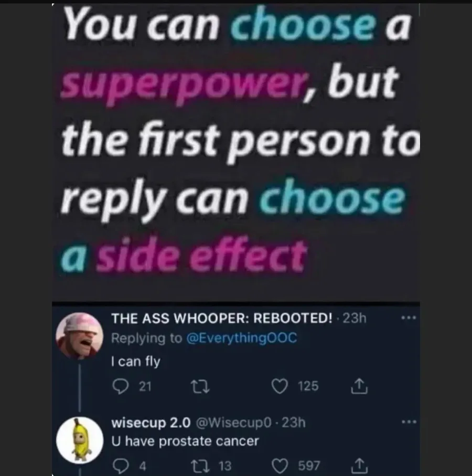Click the 23h timestamp on wisecup's tweet
This screenshot has height=476, width=472.
coord(294,422)
